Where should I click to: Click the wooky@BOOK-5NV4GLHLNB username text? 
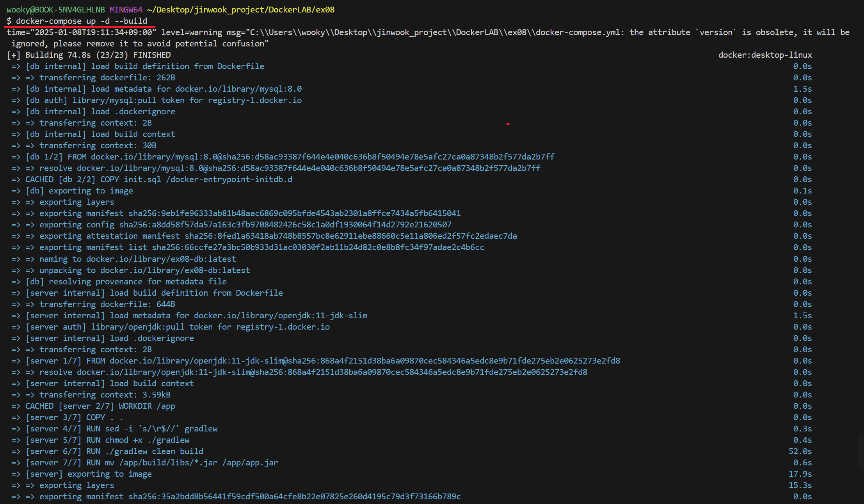click(55, 10)
